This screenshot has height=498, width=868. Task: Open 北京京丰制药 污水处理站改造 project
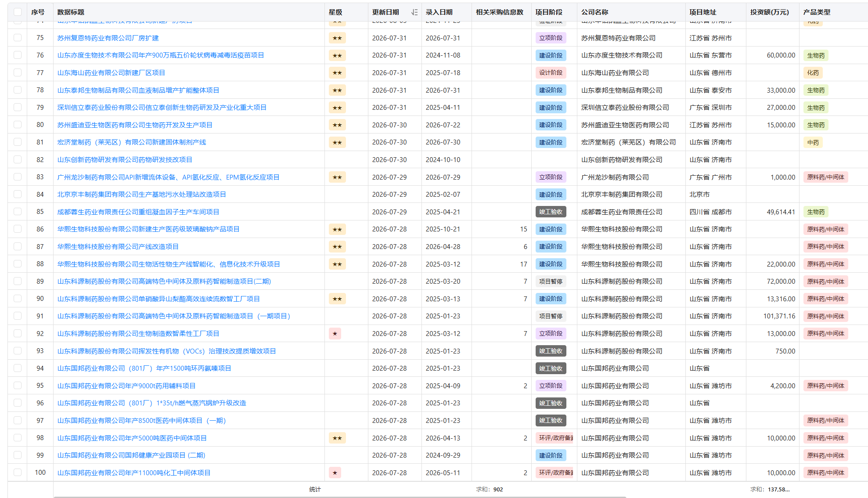pos(141,195)
